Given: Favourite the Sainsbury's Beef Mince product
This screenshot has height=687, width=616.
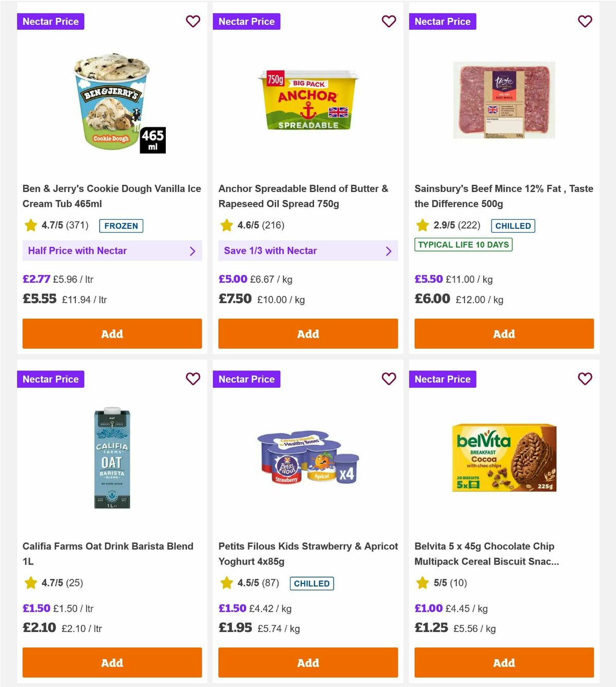Looking at the screenshot, I should click(x=585, y=22).
